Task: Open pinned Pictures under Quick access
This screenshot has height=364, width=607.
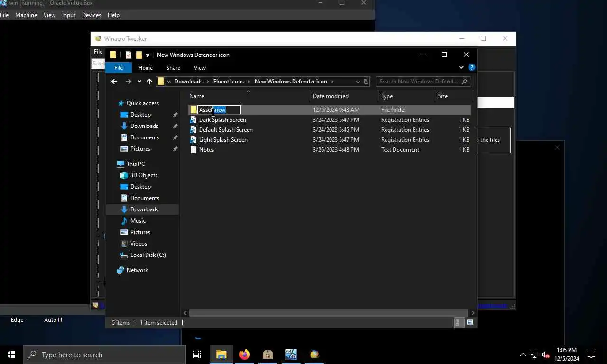Action: 140,149
